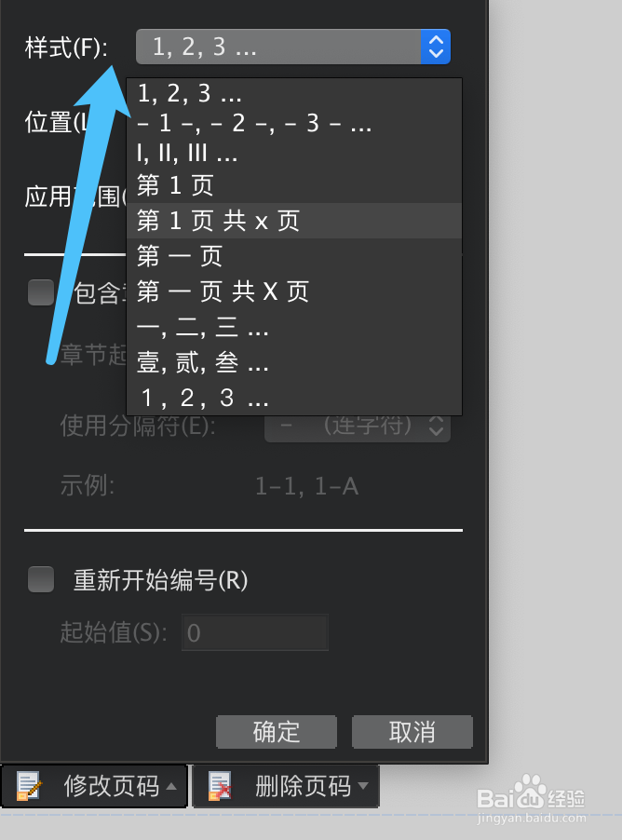Select the "第 1 页 共 x 页" style option
The image size is (622, 840).
pos(294,221)
